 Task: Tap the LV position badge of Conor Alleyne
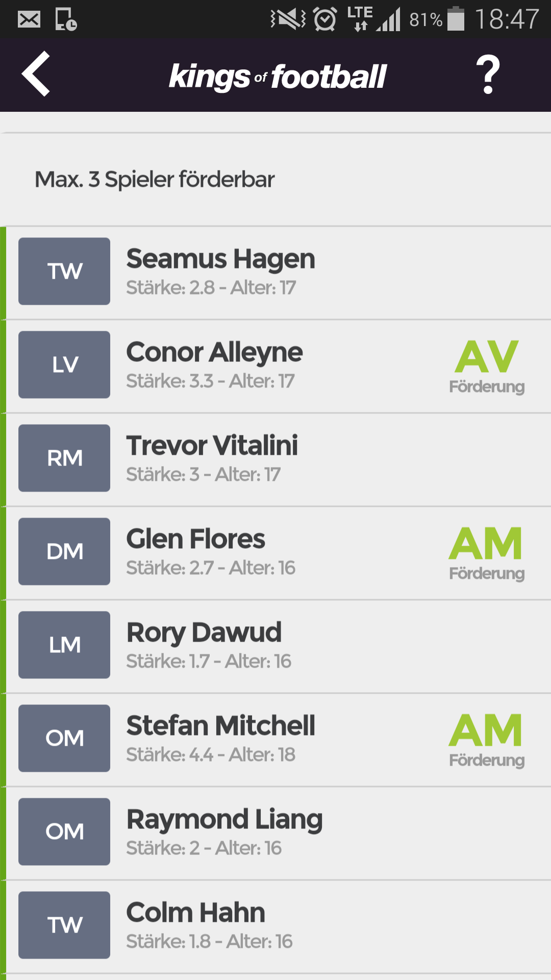click(64, 364)
